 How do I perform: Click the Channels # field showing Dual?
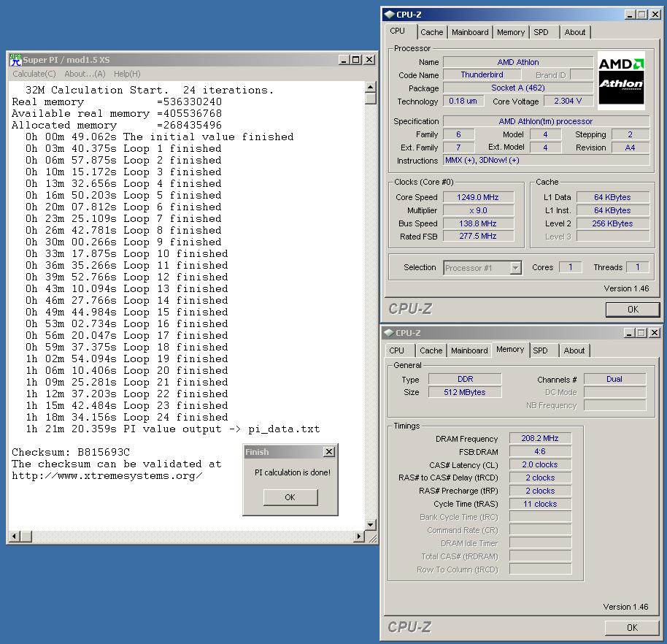click(x=614, y=379)
